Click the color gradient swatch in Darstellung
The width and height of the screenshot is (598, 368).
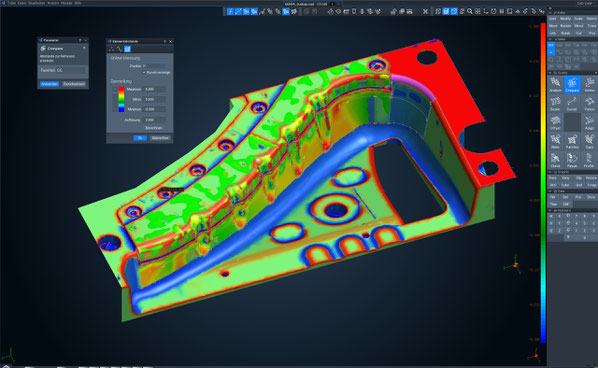(x=121, y=99)
